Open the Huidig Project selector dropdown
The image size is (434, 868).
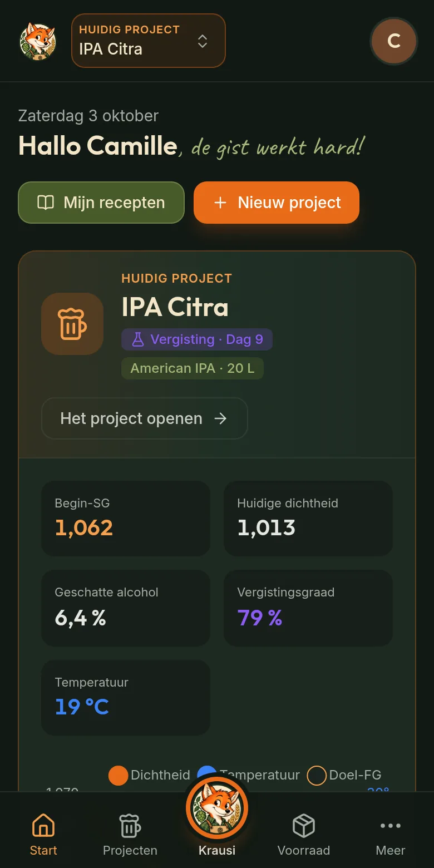[149, 41]
